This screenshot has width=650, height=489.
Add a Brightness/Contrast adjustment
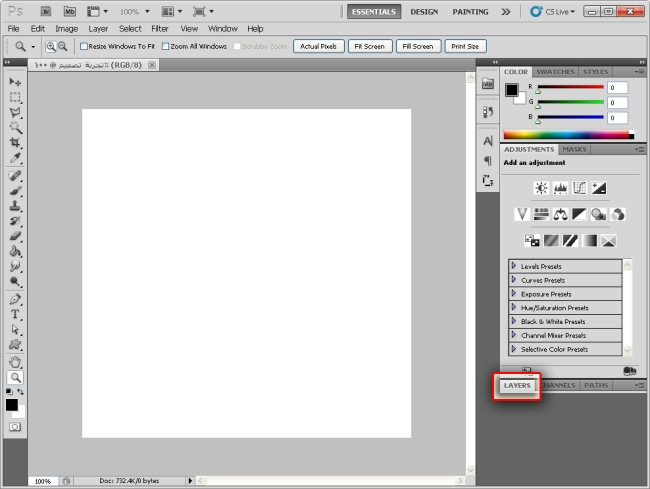point(541,187)
